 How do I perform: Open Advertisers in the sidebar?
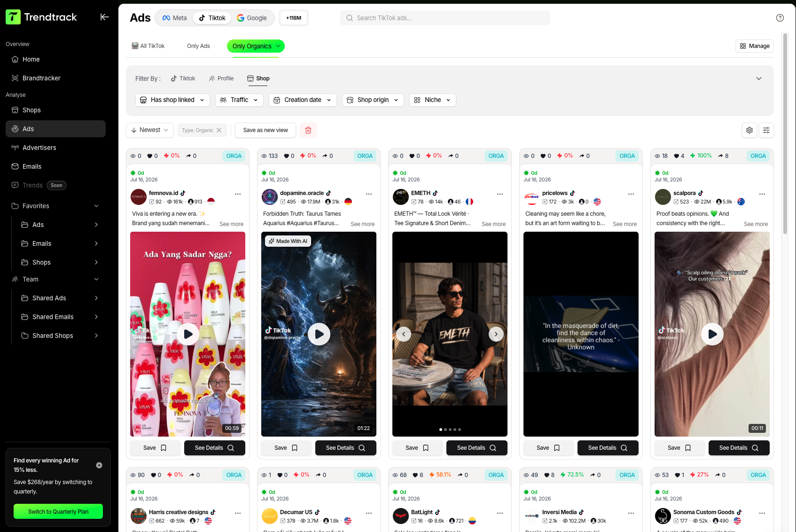(x=55, y=148)
